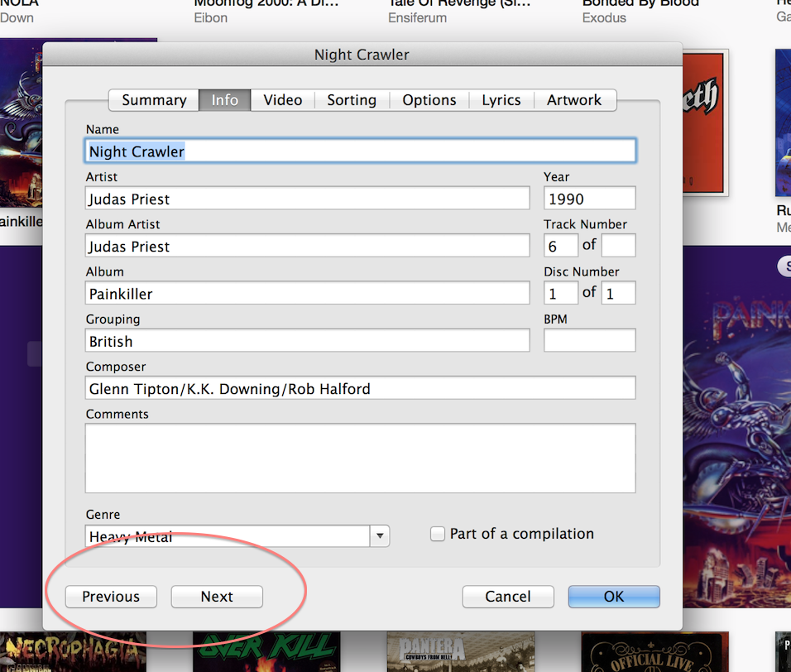
Task: Enable Part of a compilation checkbox
Action: [x=438, y=534]
